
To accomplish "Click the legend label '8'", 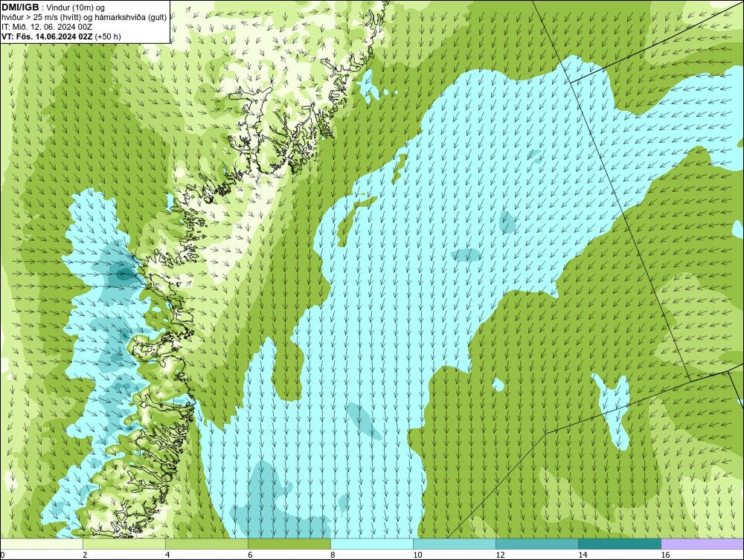I will (x=333, y=555).
